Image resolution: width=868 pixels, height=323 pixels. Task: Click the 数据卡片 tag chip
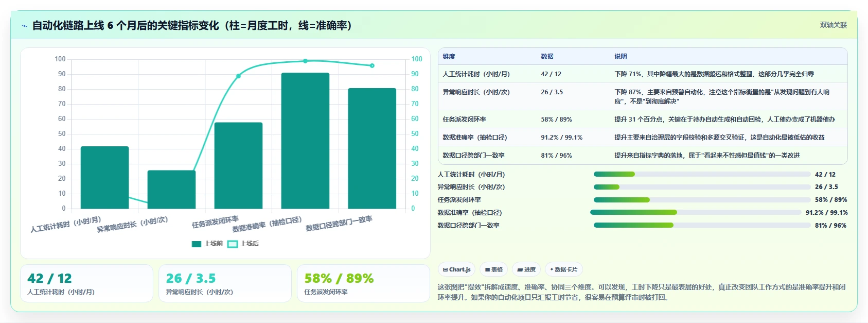coord(564,269)
